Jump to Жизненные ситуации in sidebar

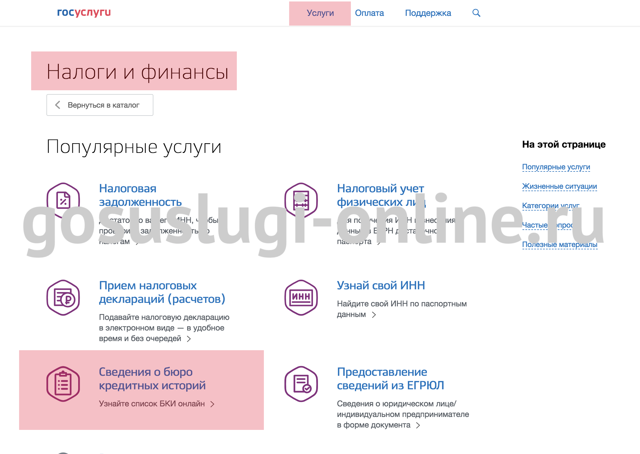click(x=559, y=187)
